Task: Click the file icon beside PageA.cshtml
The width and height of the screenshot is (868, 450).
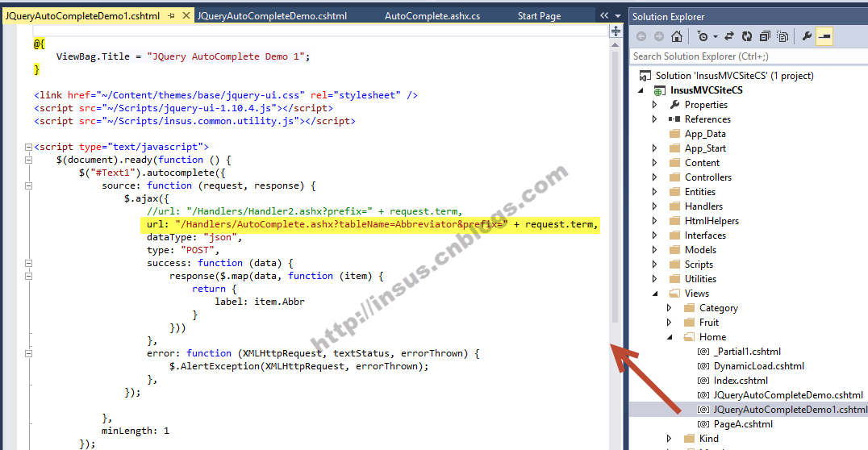Action: tap(703, 424)
